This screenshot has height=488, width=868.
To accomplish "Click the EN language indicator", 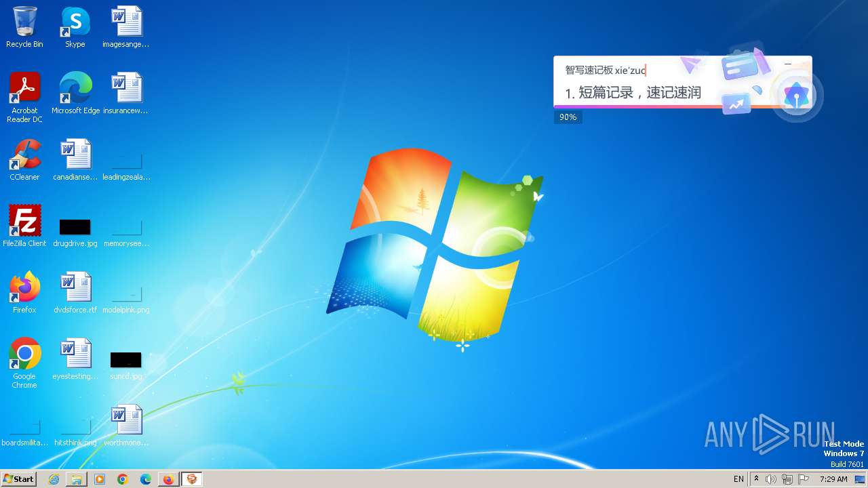I will coord(738,479).
